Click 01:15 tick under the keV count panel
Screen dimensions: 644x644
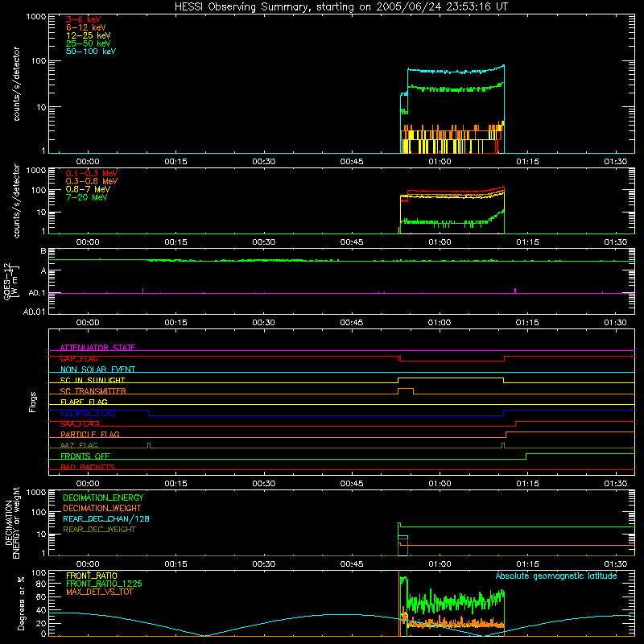click(527, 162)
